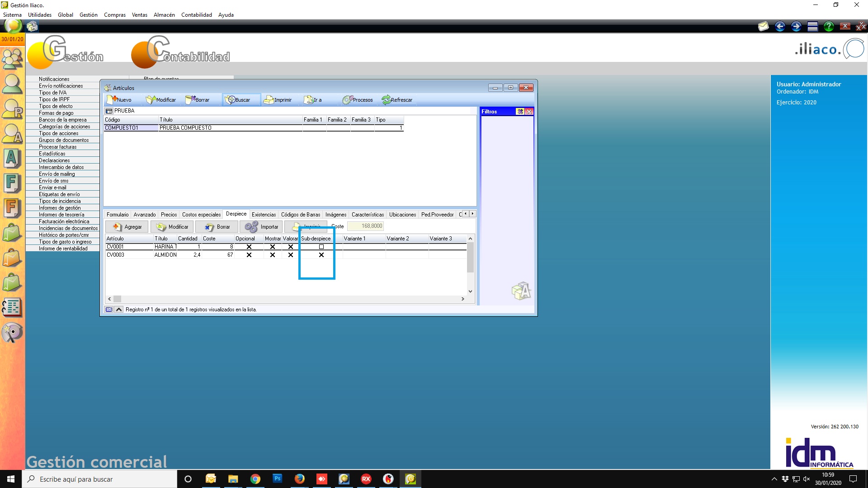Image resolution: width=868 pixels, height=488 pixels.
Task: Select the COMPUESTO01 article row
Action: [254, 128]
